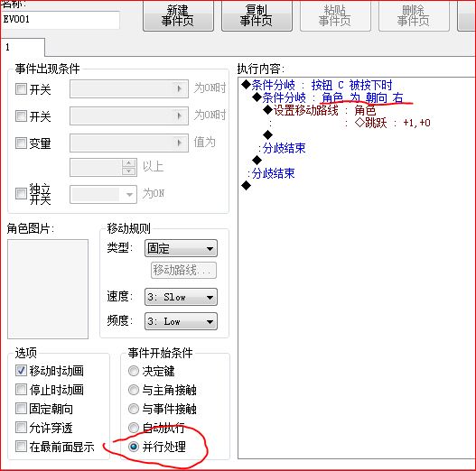Open the 频度 dropdown 3: Low

point(181,321)
